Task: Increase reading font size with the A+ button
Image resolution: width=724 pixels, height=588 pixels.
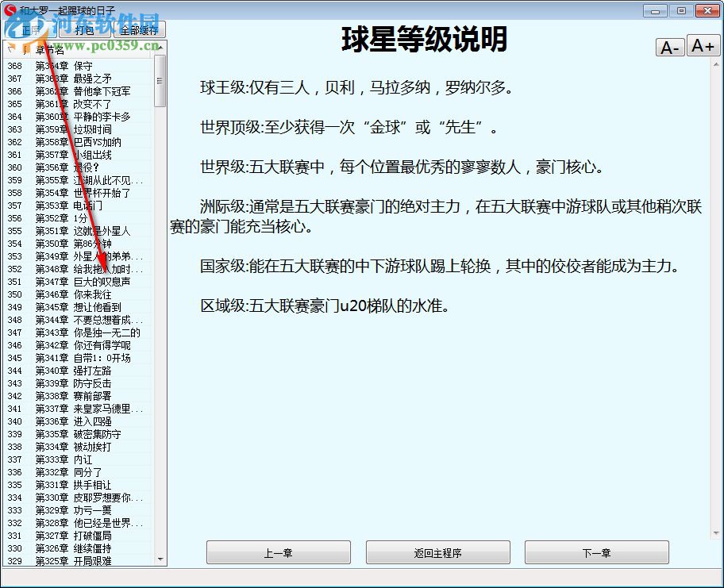Action: (x=702, y=46)
